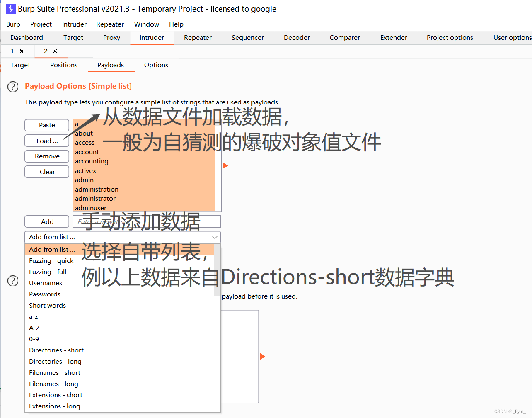
Task: Click the Remove button
Action: click(47, 156)
